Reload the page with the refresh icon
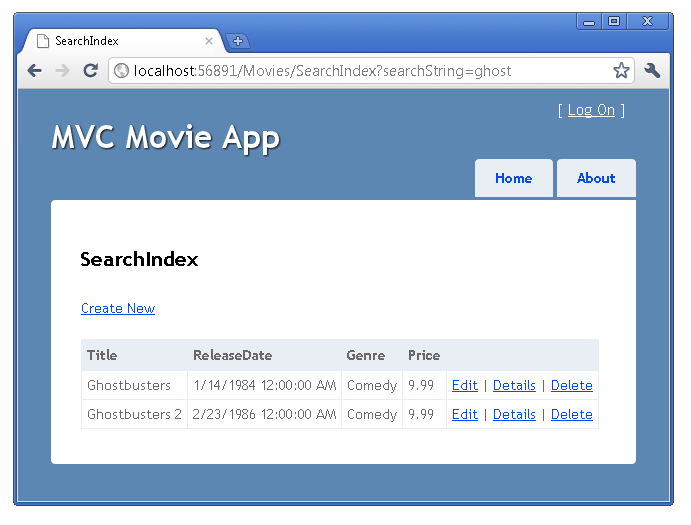 tap(90, 71)
